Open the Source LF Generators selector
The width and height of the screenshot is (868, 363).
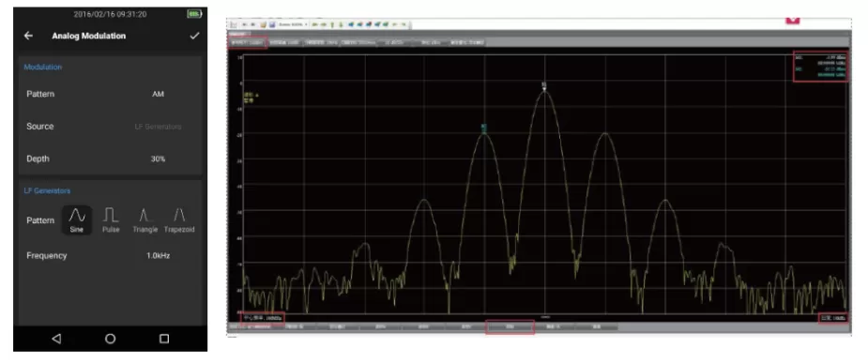pos(111,127)
